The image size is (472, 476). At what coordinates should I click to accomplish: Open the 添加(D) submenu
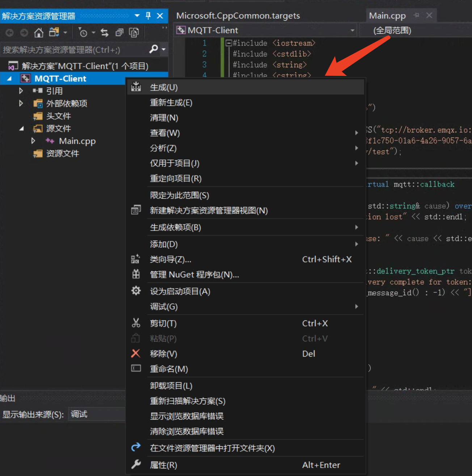coord(245,244)
